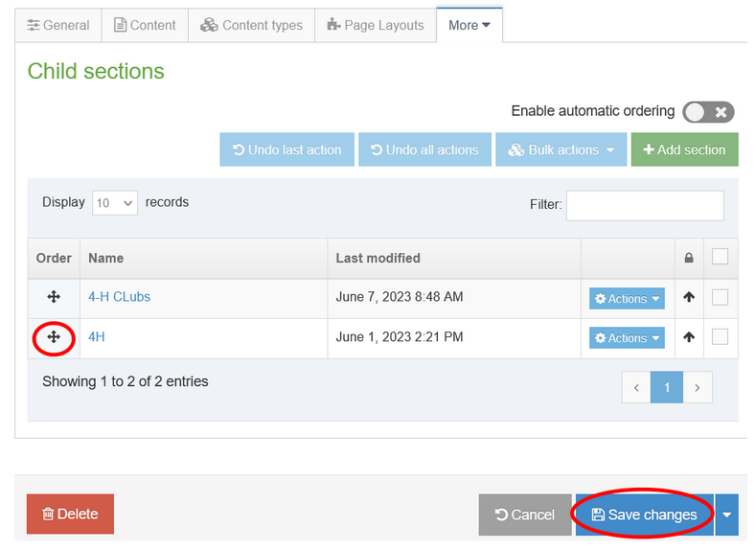The height and width of the screenshot is (549, 756).
Task: Click the Save changes button
Action: [645, 515]
